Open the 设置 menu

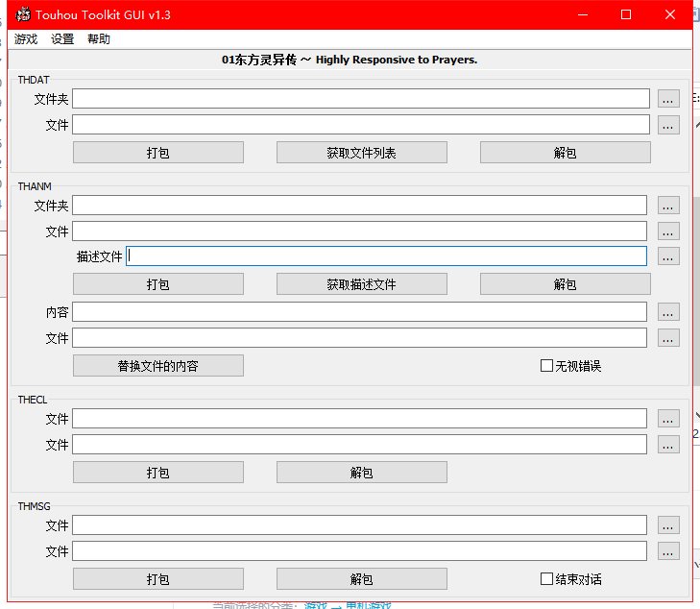62,39
